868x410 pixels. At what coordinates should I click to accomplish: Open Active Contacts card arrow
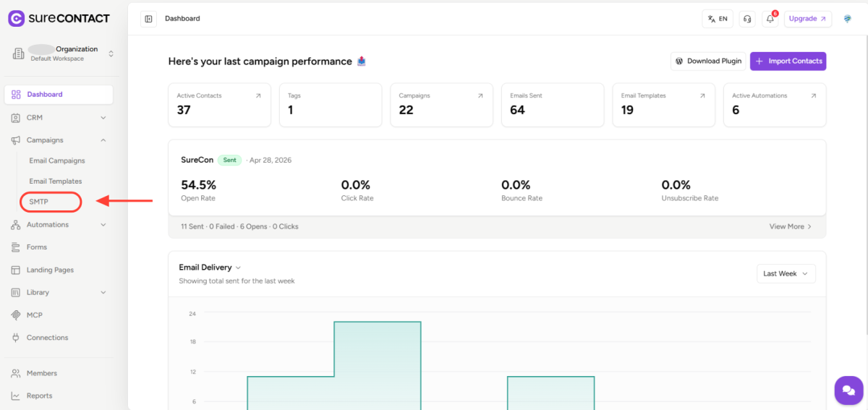pos(258,95)
